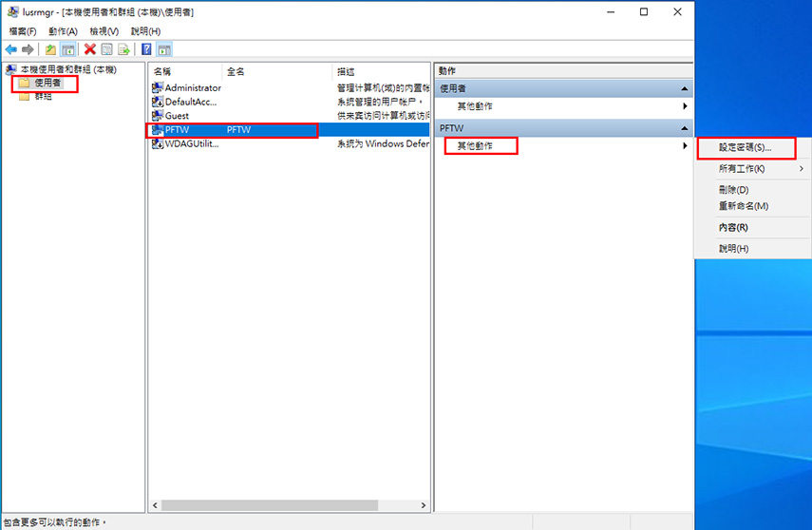812x530 pixels.
Task: Click the Export List toolbar icon
Action: point(123,49)
